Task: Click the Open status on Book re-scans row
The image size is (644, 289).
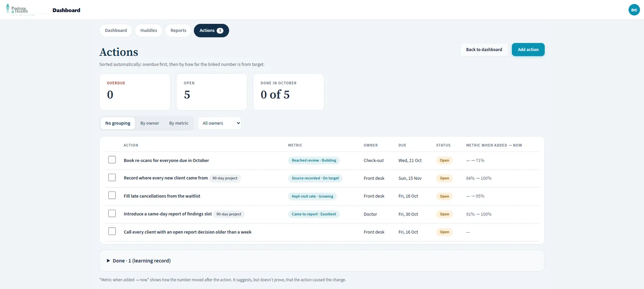Action: coord(444,160)
